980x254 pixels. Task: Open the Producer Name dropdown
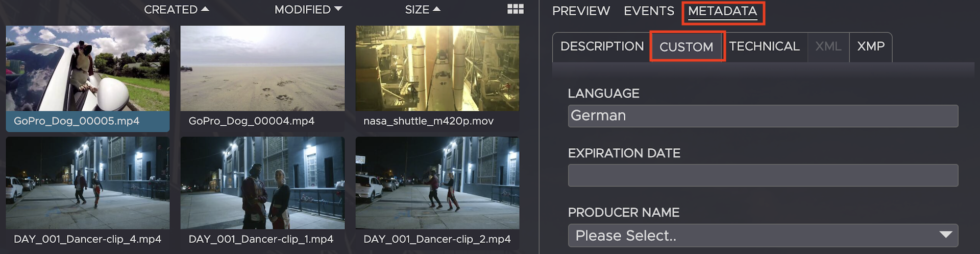tap(763, 236)
